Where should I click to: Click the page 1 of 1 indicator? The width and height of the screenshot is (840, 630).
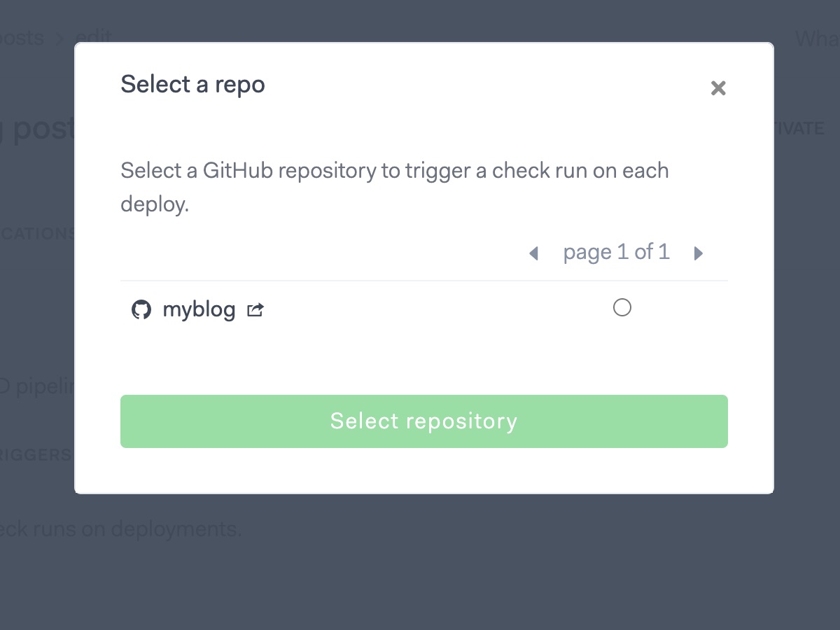616,252
